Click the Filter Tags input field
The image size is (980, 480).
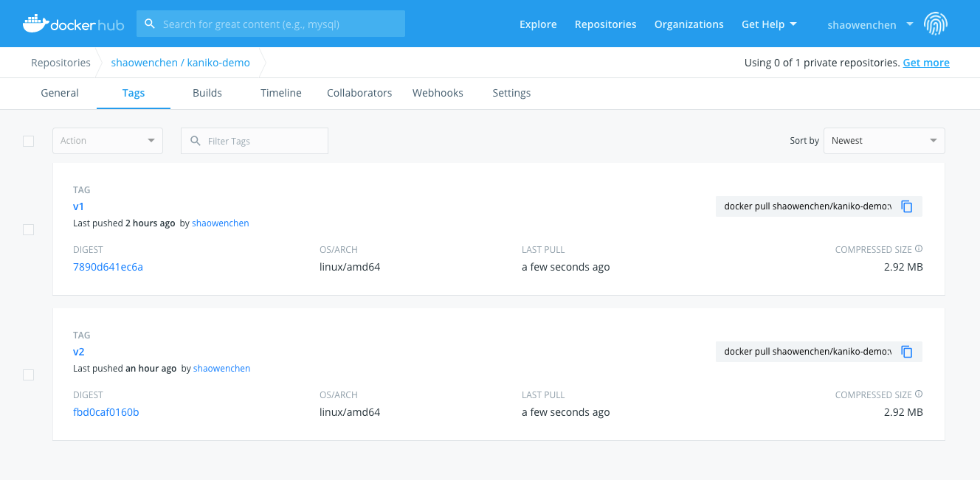pyautogui.click(x=255, y=141)
